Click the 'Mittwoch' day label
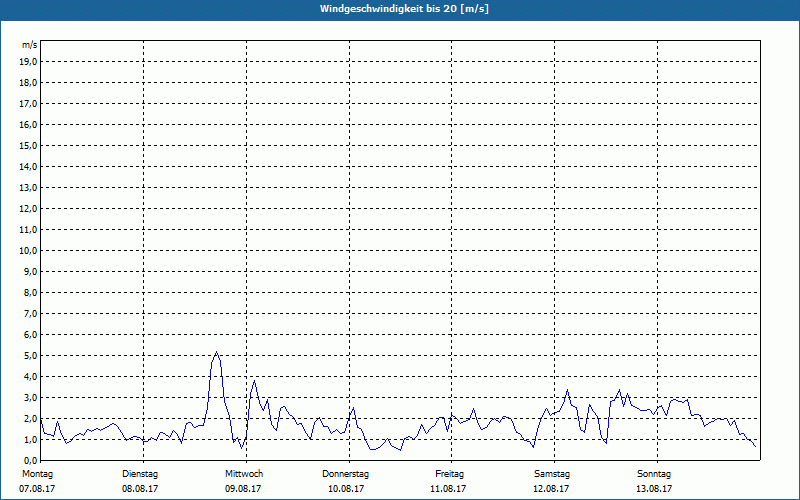The width and height of the screenshot is (800, 500). 244,474
